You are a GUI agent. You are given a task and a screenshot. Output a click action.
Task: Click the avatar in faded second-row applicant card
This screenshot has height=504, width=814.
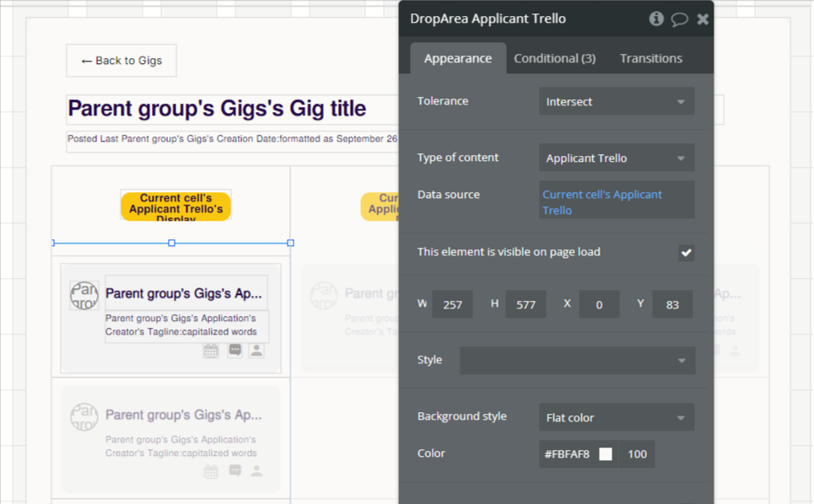click(84, 417)
